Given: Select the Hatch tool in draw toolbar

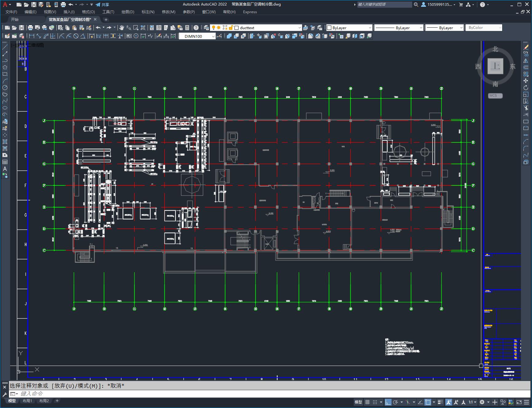Looking at the screenshot, I should pyautogui.click(x=5, y=142).
